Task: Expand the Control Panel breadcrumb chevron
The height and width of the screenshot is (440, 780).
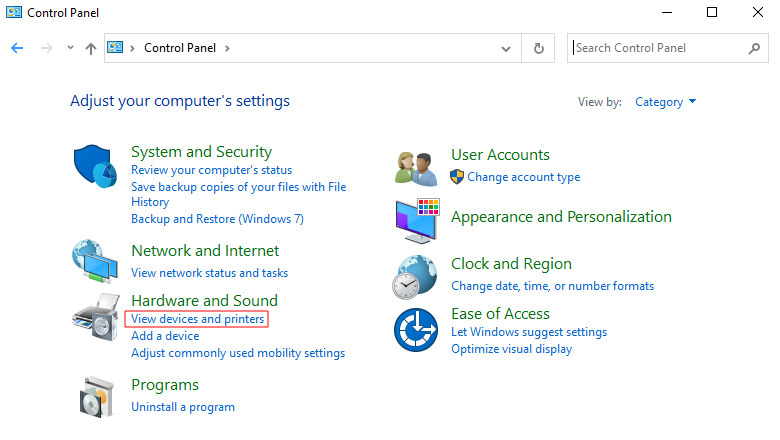Action: tap(227, 48)
